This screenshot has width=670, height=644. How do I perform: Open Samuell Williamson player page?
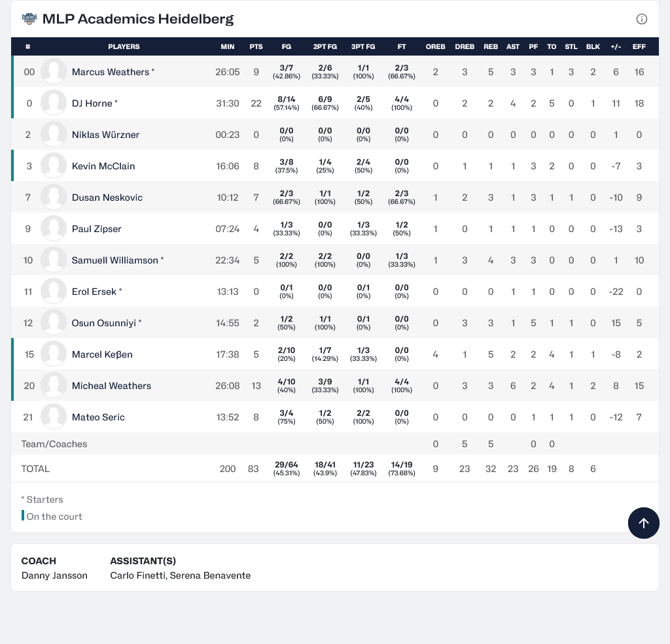[x=115, y=260]
